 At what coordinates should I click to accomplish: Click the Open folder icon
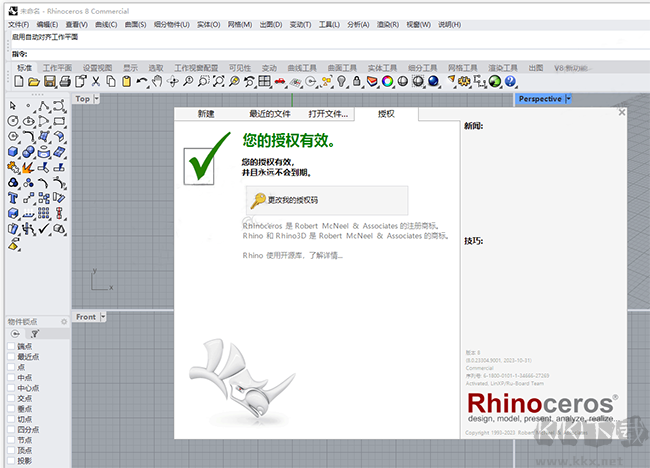[x=34, y=82]
